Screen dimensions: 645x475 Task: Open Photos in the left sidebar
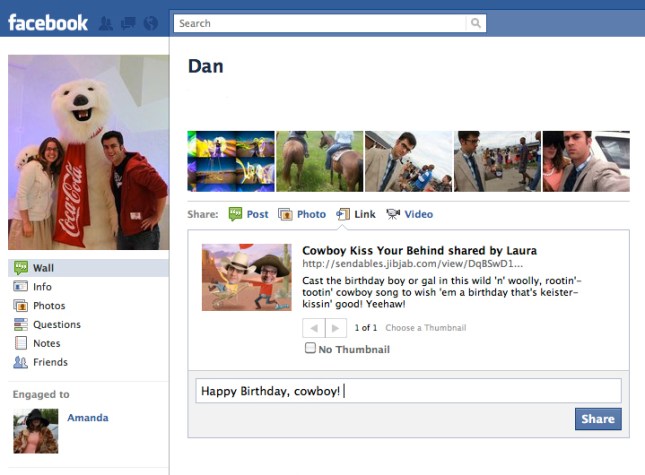coord(49,306)
